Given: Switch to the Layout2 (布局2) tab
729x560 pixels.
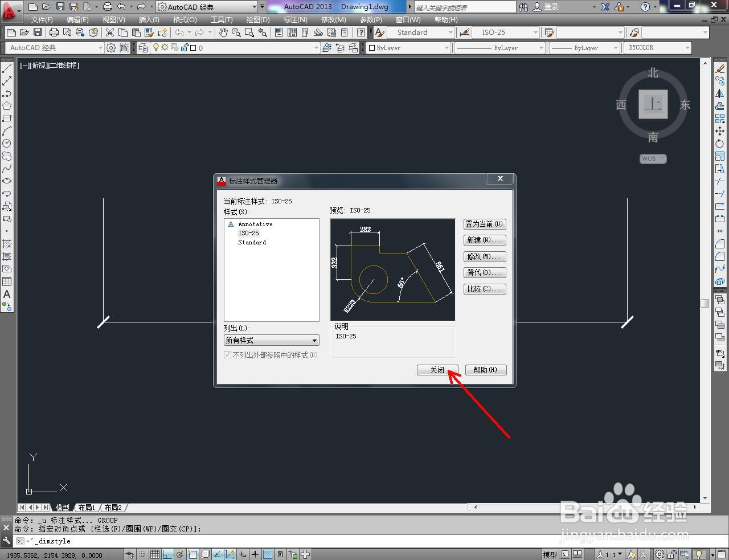Looking at the screenshot, I should pos(113,508).
